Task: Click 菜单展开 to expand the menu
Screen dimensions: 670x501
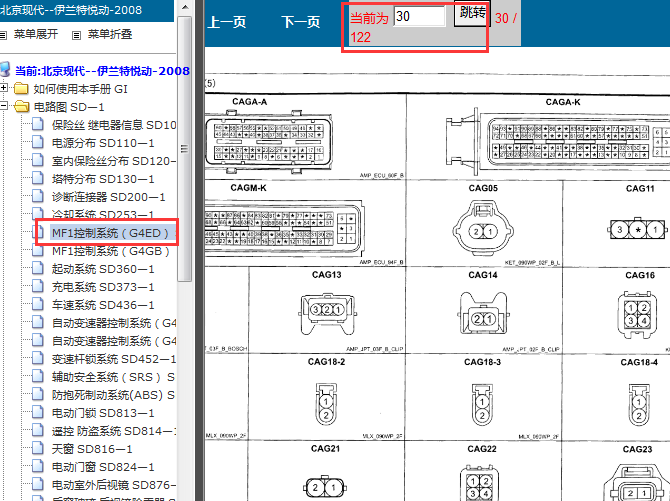Action: pyautogui.click(x=36, y=34)
